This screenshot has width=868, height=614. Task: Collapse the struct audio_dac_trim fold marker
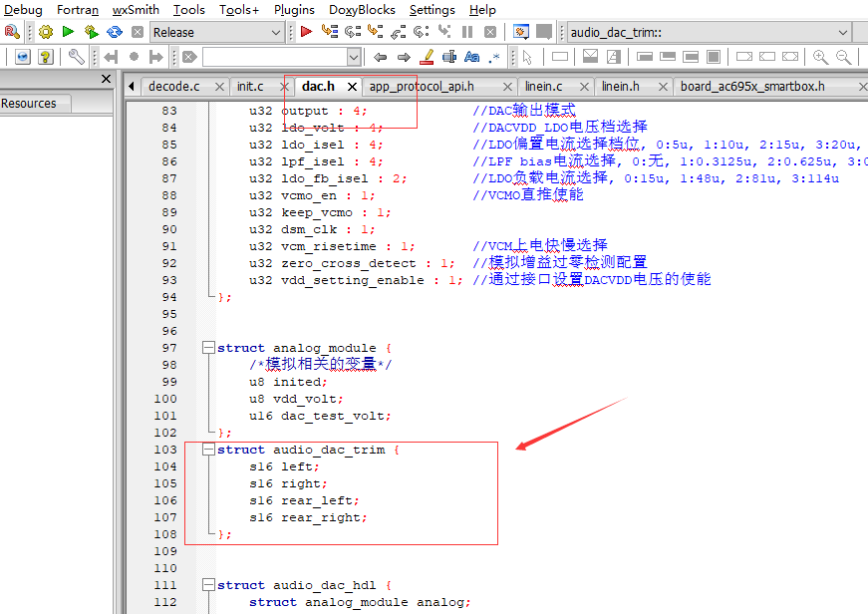coord(208,450)
